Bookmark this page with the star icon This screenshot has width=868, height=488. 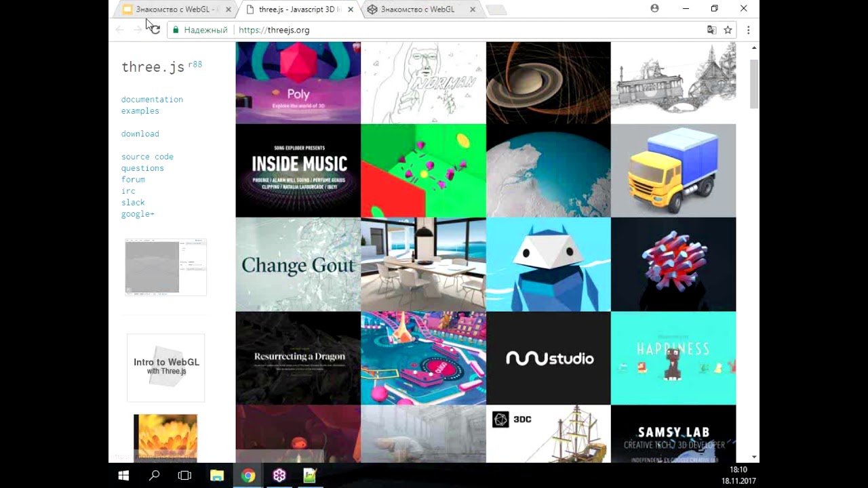728,30
